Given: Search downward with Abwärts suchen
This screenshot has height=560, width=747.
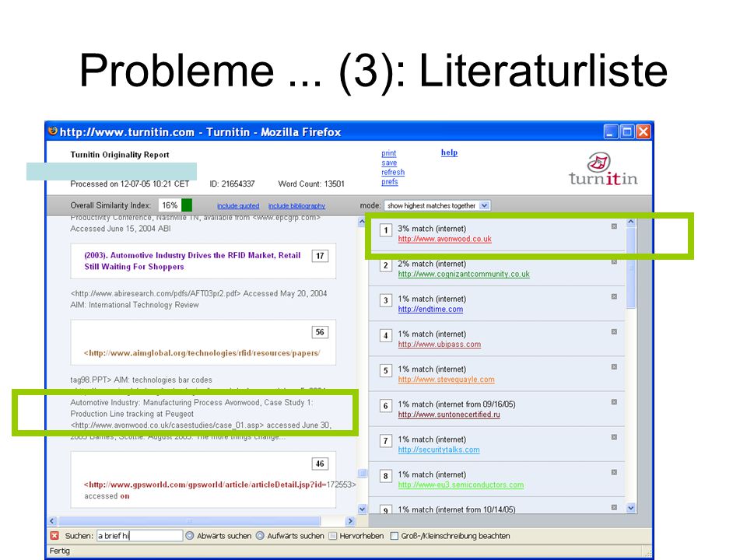Looking at the screenshot, I should click(219, 536).
